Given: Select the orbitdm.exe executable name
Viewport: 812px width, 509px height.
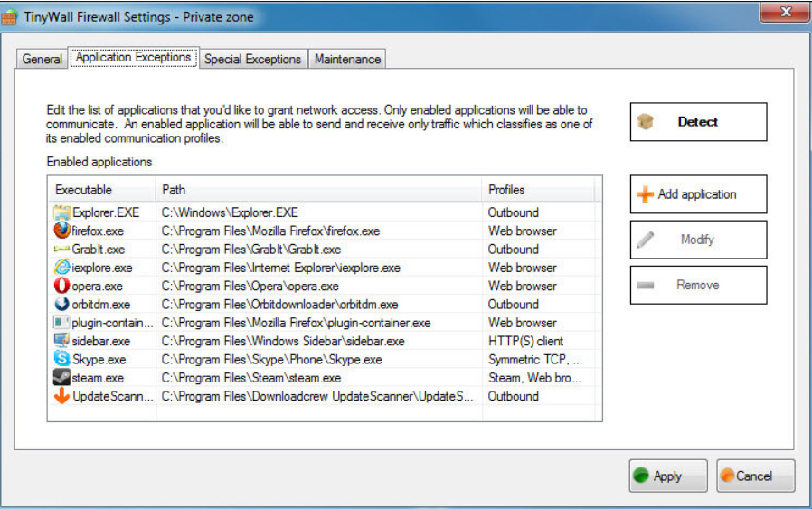Looking at the screenshot, I should [101, 305].
